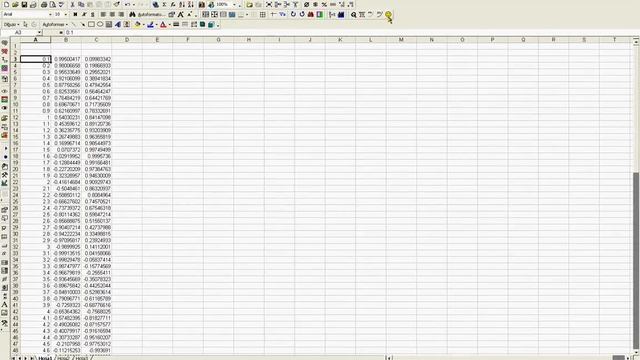The height and width of the screenshot is (360, 640).
Task: Activate the Format Painter brush
Action: (116, 4)
